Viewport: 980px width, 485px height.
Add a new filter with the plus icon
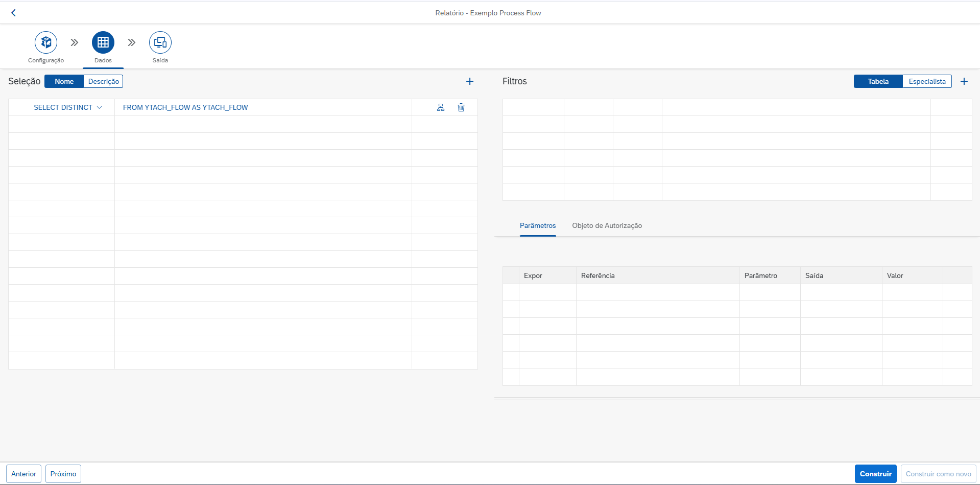[x=964, y=81]
